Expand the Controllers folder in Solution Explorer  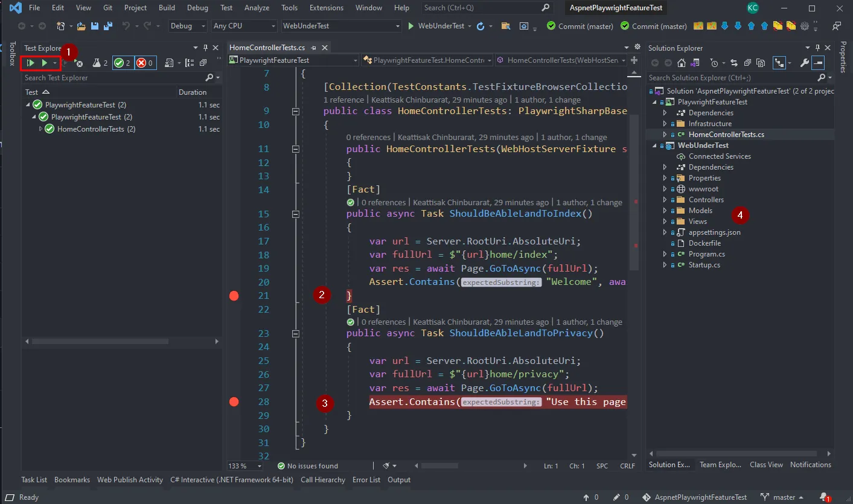pyautogui.click(x=665, y=200)
